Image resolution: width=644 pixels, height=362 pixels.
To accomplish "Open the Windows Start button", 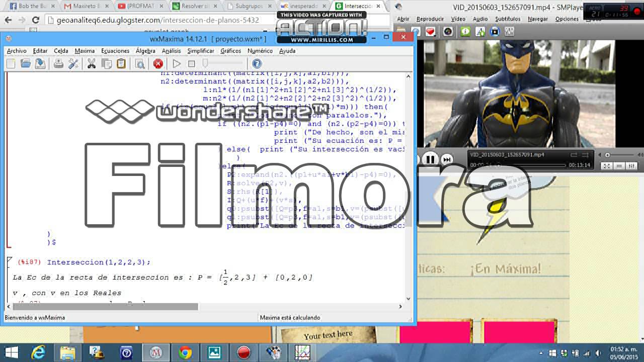I will tap(11, 352).
